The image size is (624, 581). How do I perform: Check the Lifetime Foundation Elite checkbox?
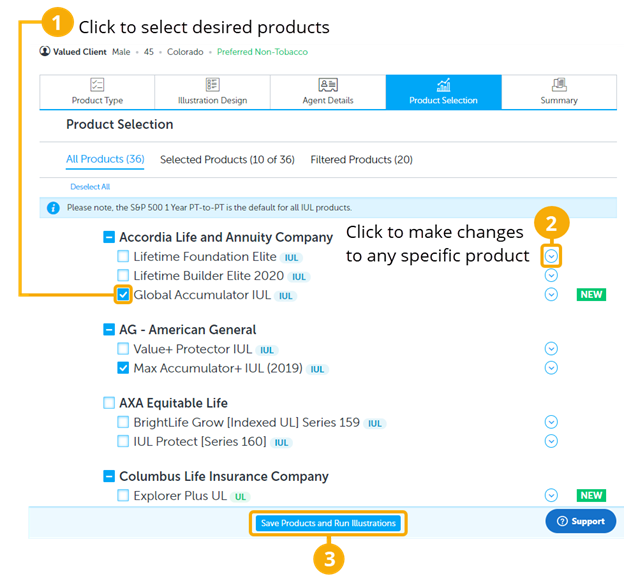[123, 256]
